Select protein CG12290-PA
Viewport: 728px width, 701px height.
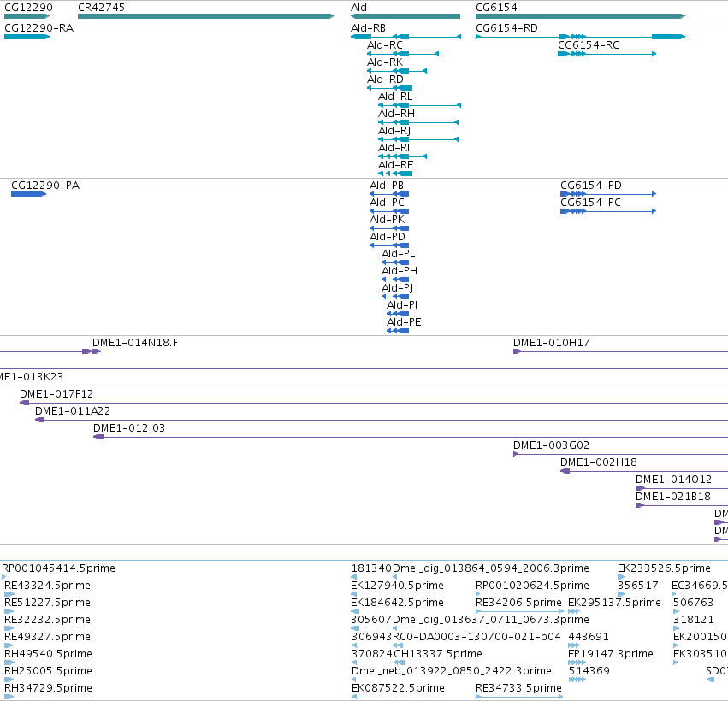[x=45, y=186]
